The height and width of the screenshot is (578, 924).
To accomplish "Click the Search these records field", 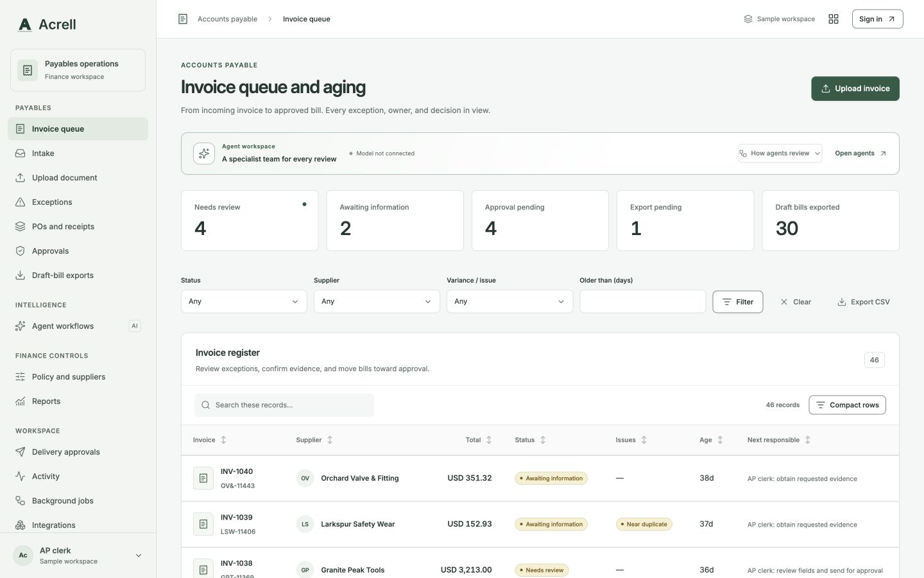I will click(x=284, y=405).
